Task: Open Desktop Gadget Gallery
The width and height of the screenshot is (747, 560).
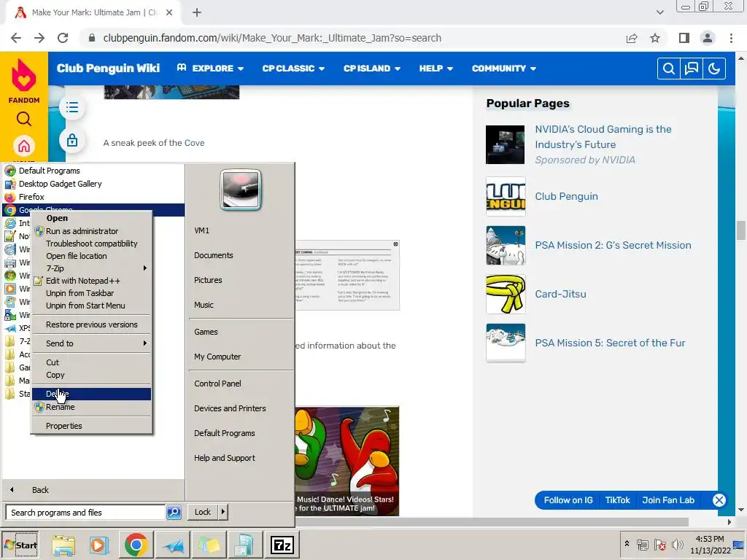Action: coord(93,184)
